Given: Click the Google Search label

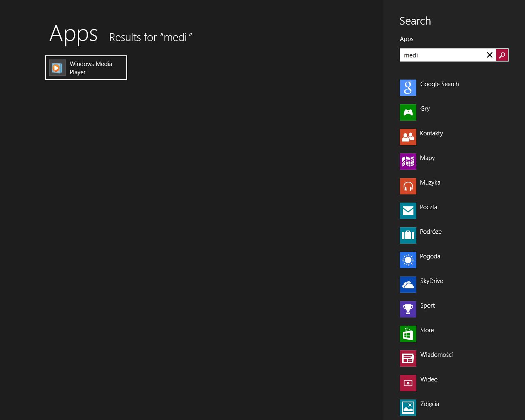Looking at the screenshot, I should click(439, 84).
